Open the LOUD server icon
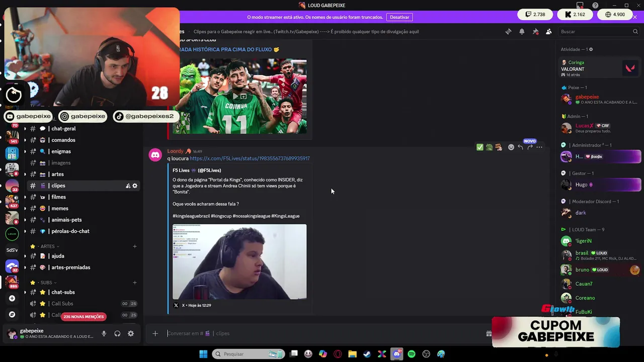Viewport: 644px width, 362px height. pos(12,233)
